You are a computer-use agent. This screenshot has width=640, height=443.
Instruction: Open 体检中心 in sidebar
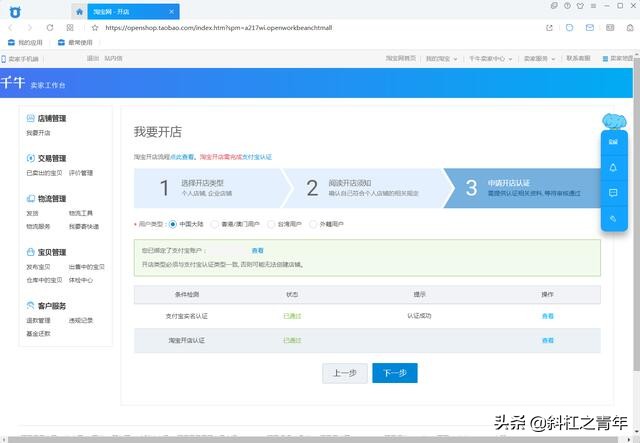(81, 280)
